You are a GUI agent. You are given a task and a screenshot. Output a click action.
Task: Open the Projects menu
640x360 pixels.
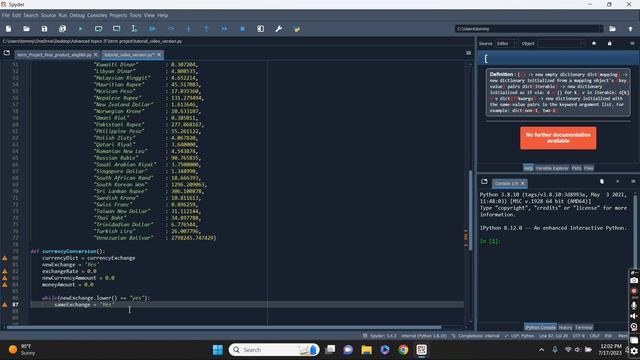(118, 15)
